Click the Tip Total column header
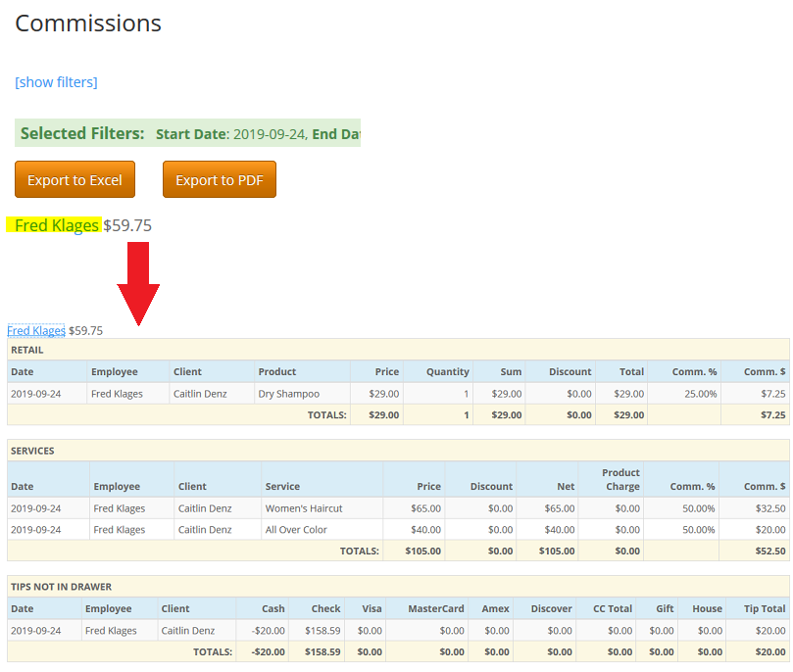 click(765, 609)
